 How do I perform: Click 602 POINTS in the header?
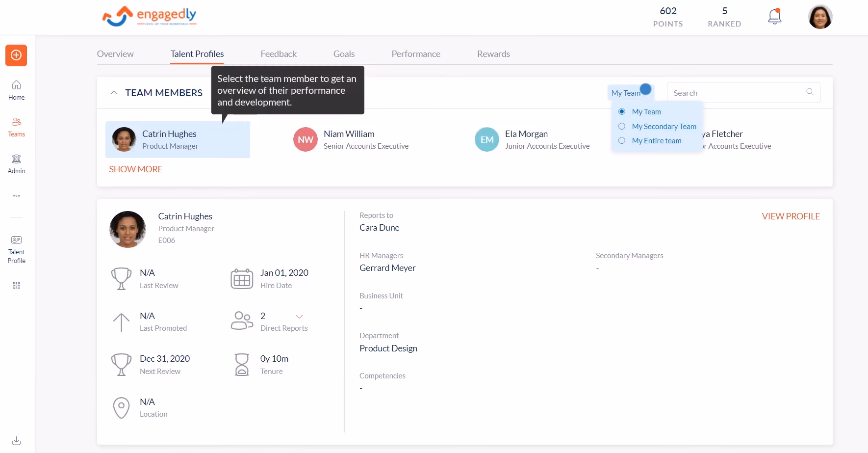[x=668, y=17]
